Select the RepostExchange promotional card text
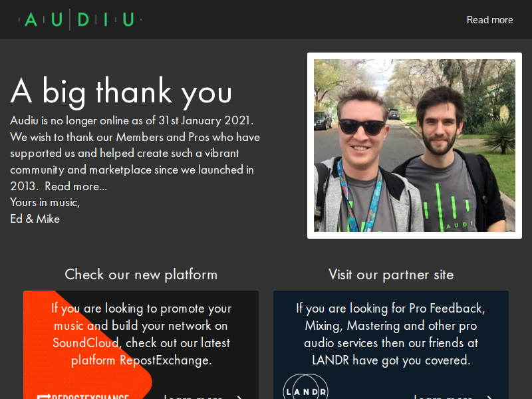The image size is (532, 399). pyautogui.click(x=141, y=334)
